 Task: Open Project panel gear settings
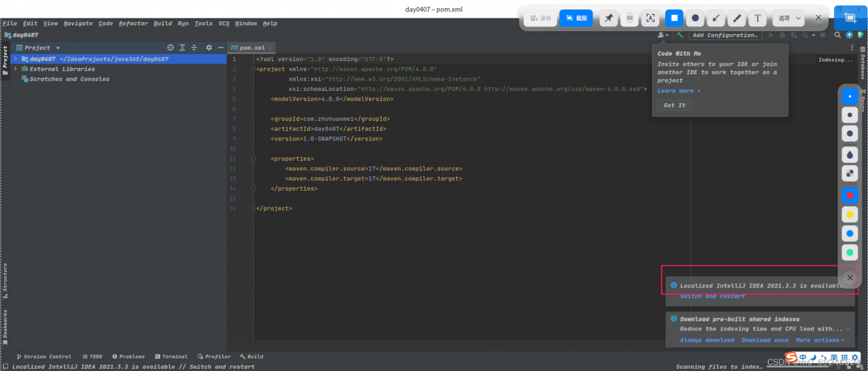pyautogui.click(x=209, y=47)
